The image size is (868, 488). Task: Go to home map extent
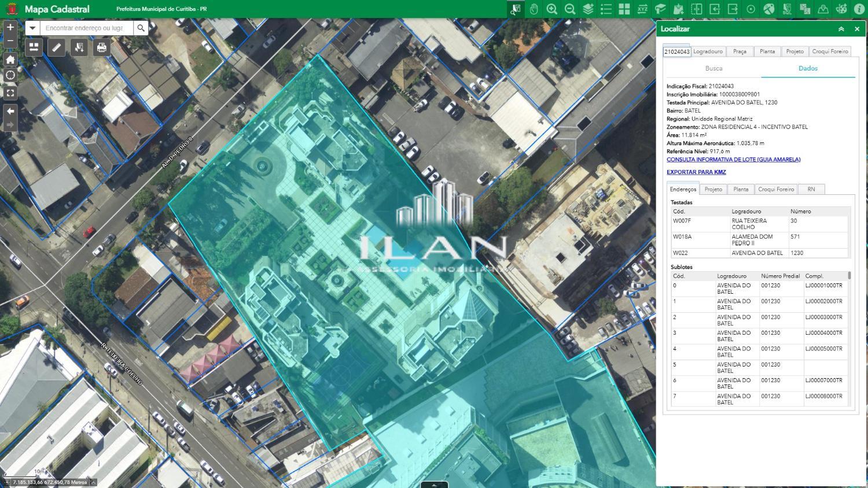click(x=10, y=60)
